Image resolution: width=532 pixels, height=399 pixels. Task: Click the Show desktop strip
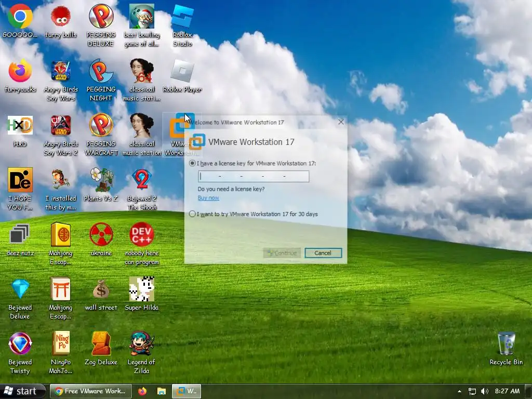[x=528, y=391]
